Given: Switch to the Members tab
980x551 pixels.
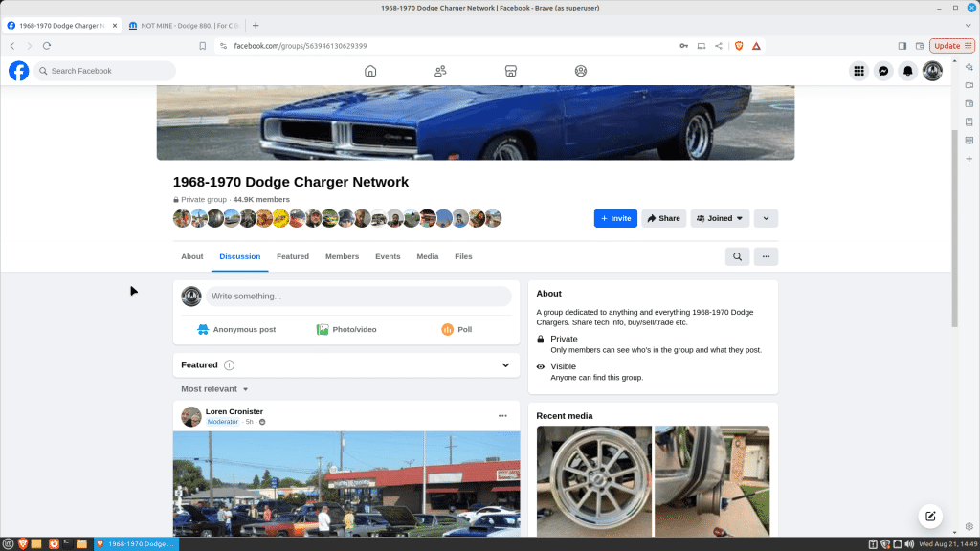Looking at the screenshot, I should tap(342, 256).
